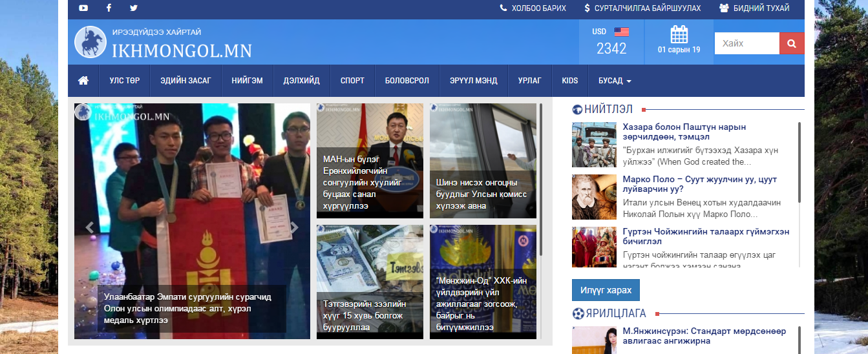The image size is (868, 354).
Task: Expand the БУСАД dropdown menu
Action: (614, 81)
